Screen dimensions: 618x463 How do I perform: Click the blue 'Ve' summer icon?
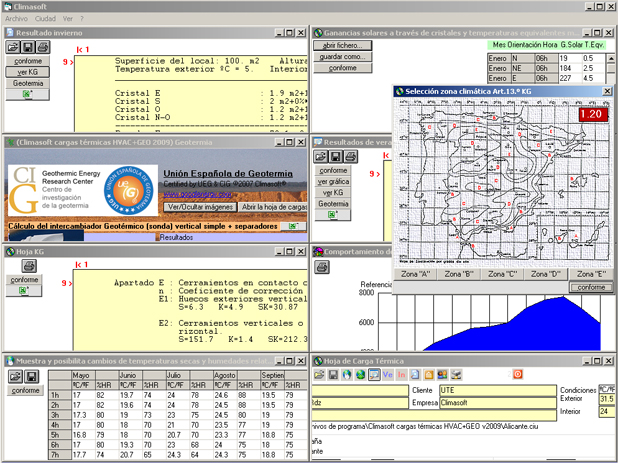tap(387, 375)
